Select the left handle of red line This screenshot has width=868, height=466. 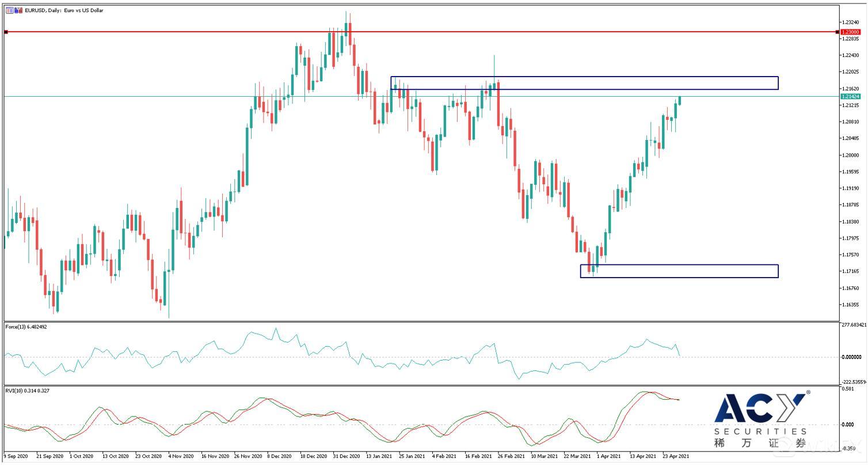pos(6,32)
